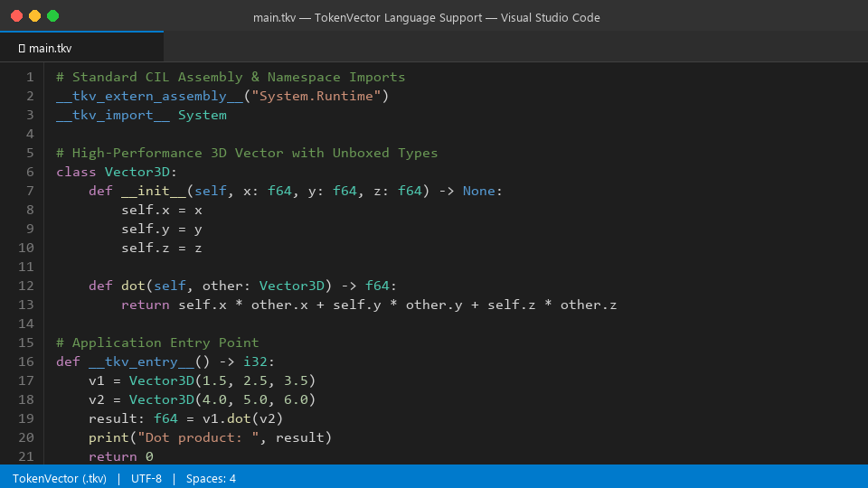Screen dimensions: 868x488
Task: Click 'result: f64' declaration on line 19
Action: [x=133, y=418]
